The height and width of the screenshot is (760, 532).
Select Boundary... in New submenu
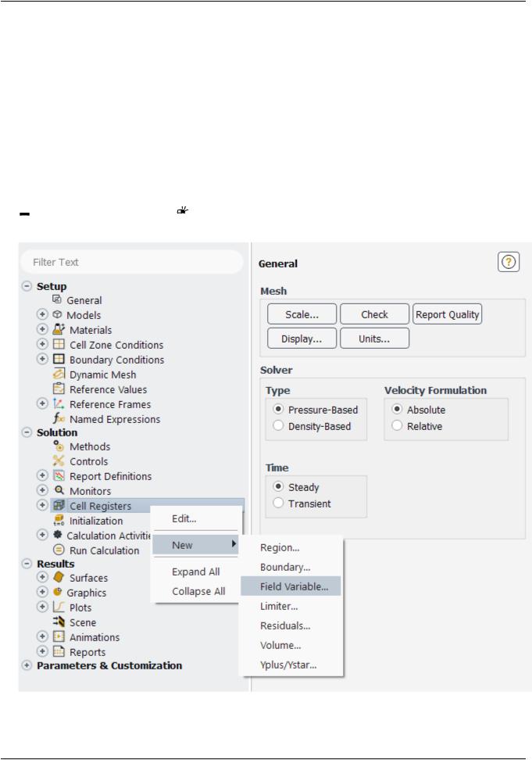pos(291,567)
